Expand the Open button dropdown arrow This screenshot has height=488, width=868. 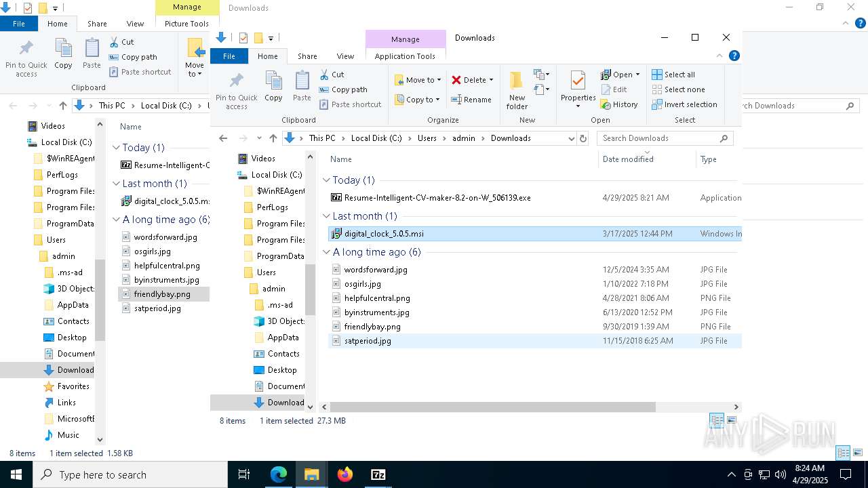(637, 75)
